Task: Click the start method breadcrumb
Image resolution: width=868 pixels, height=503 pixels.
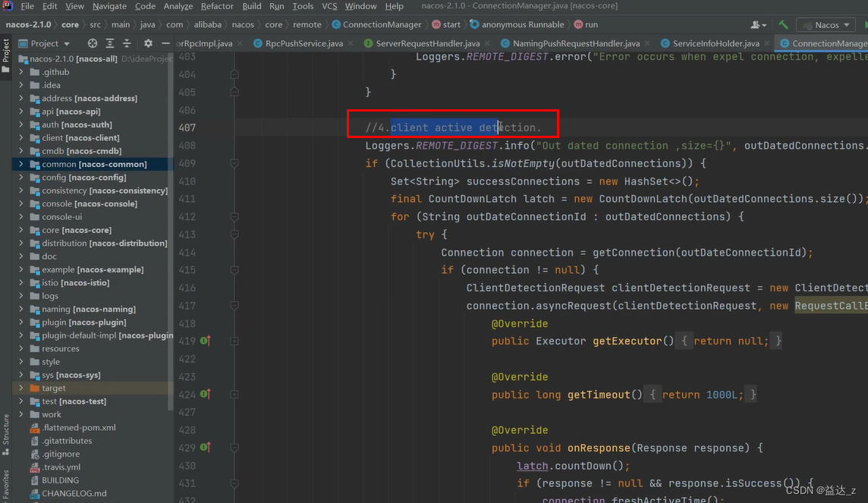Action: coord(446,25)
